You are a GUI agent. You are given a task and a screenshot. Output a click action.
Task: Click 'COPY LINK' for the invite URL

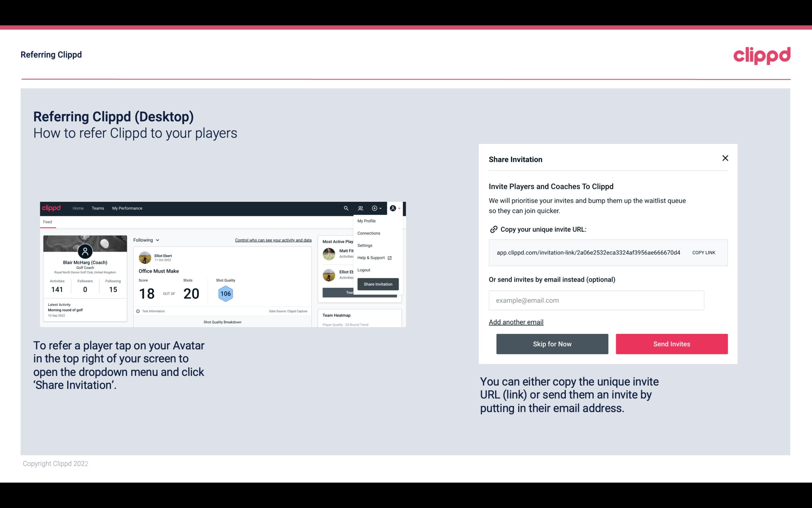[x=704, y=252]
